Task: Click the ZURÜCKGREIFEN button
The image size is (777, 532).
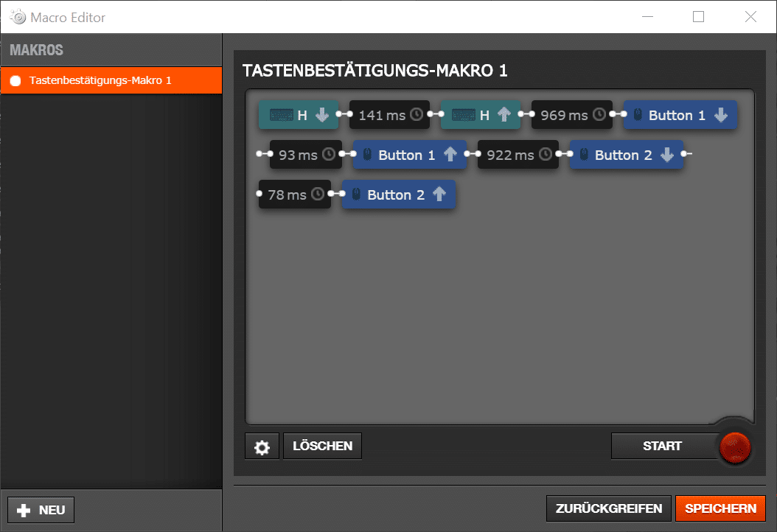Action: (608, 508)
